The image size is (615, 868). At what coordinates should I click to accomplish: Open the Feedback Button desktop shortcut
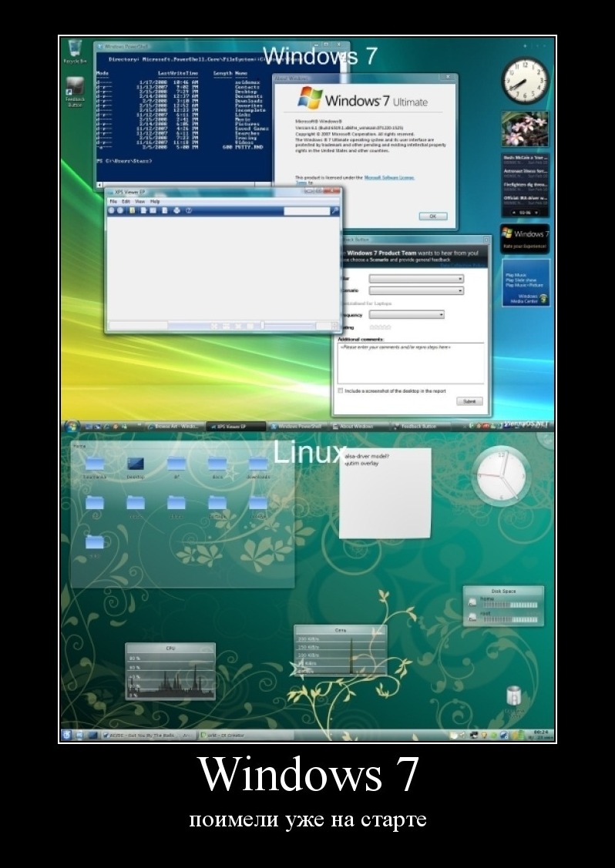tap(75, 92)
